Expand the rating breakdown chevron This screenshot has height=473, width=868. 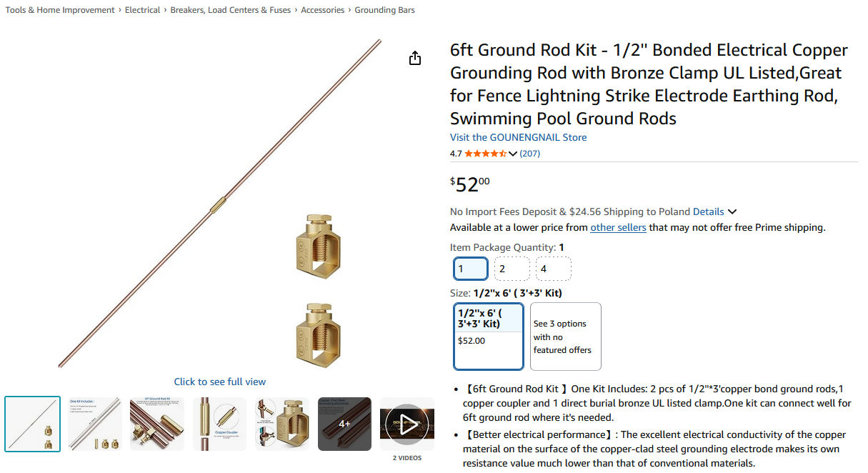coord(513,154)
